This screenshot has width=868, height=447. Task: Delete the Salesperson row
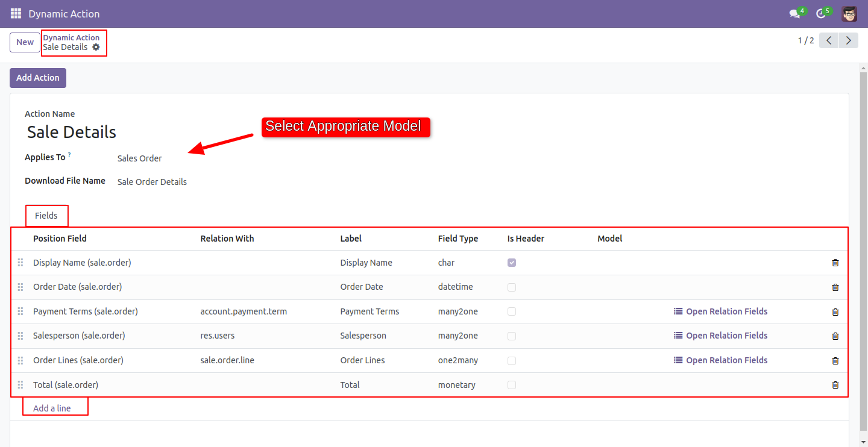point(835,336)
